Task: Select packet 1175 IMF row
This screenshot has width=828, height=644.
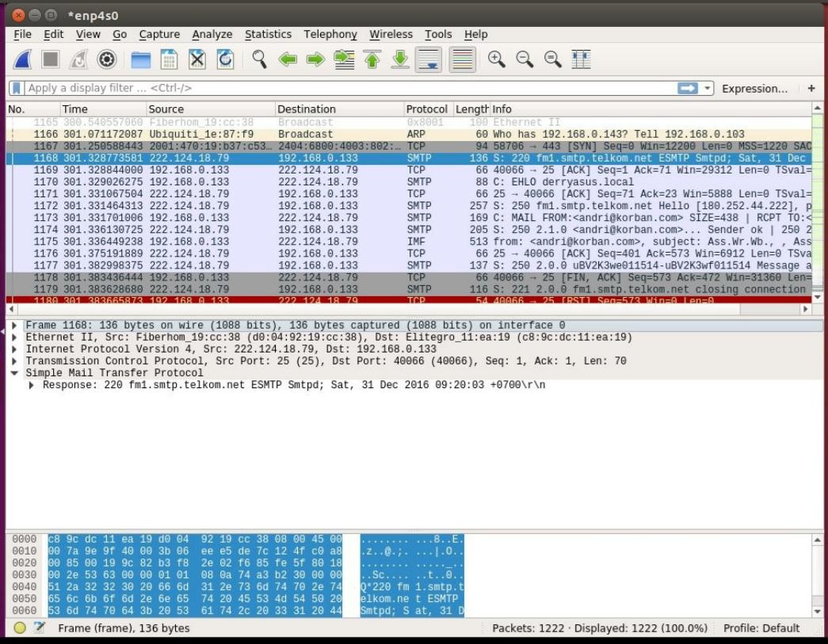Action: click(410, 242)
